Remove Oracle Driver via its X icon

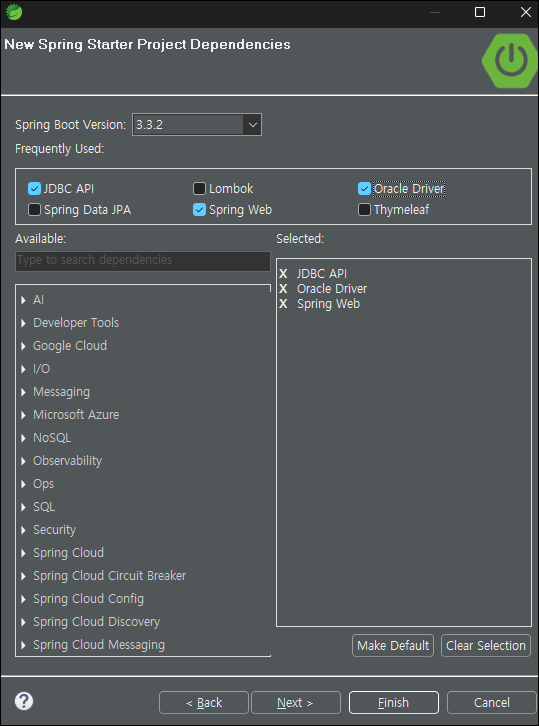pyautogui.click(x=283, y=289)
